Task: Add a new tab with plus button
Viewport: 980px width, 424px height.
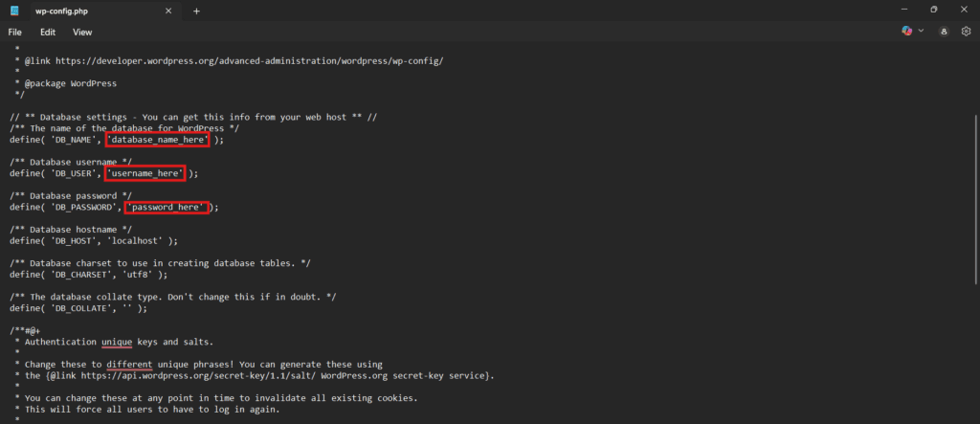Action: click(x=196, y=11)
